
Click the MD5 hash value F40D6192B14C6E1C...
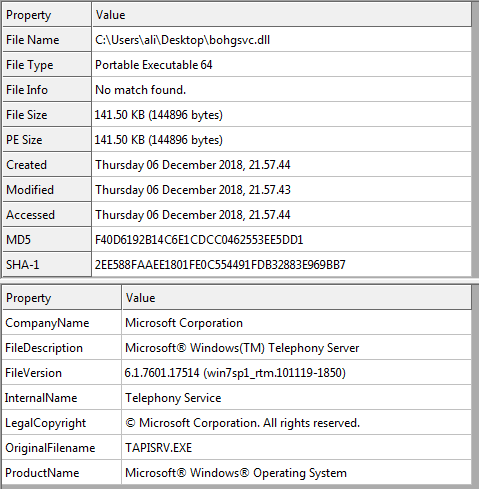[x=199, y=240]
